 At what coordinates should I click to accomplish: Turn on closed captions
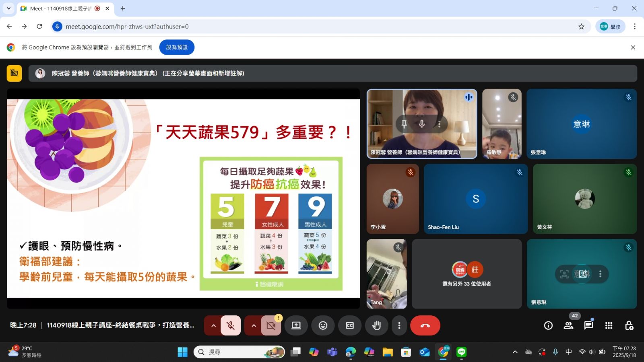pos(350,325)
